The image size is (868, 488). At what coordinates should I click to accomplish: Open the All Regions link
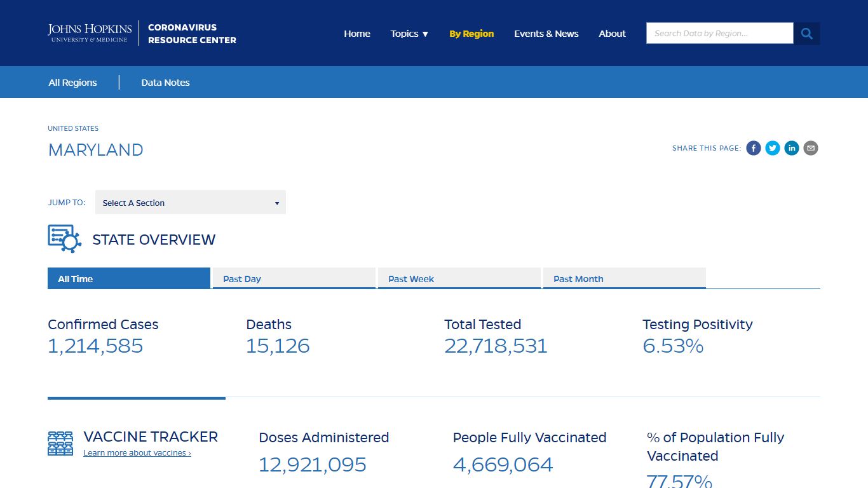[x=73, y=83]
